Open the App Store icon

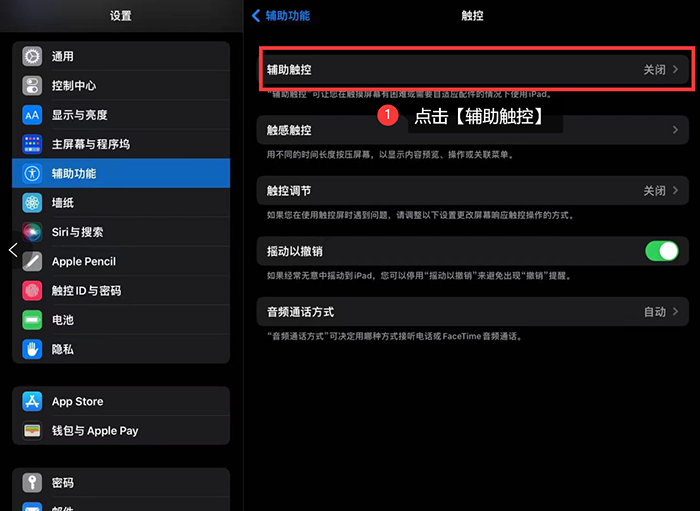point(32,402)
